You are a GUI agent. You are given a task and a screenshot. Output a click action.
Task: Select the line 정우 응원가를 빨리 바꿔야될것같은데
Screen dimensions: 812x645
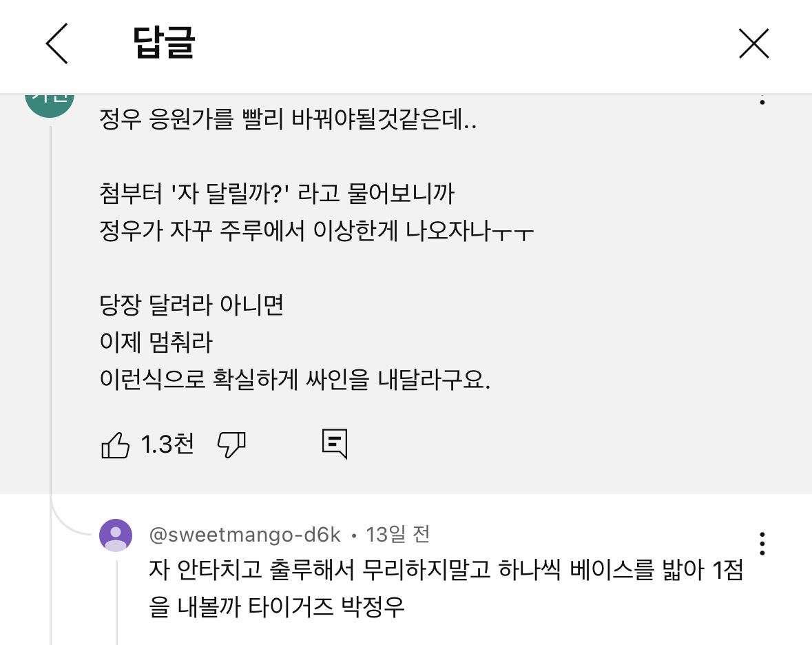[288, 120]
